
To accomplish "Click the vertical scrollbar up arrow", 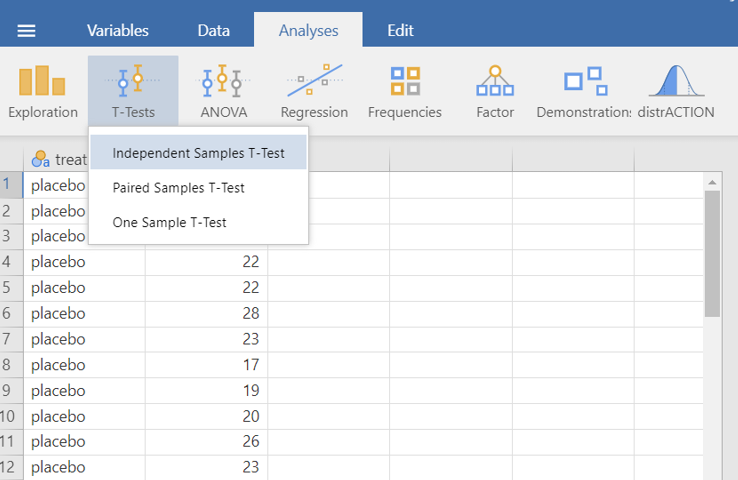I will [x=712, y=183].
